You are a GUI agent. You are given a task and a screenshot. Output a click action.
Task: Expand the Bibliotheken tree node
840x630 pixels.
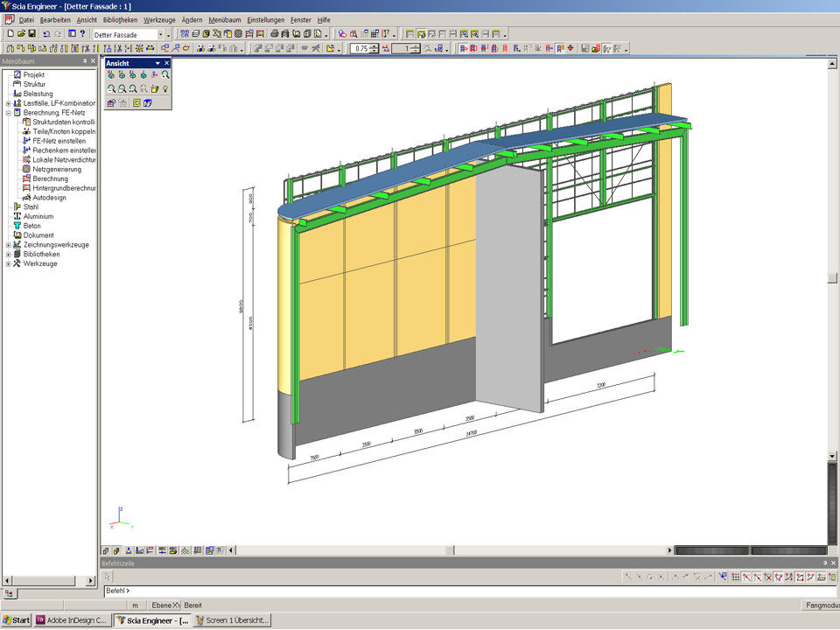click(x=8, y=255)
